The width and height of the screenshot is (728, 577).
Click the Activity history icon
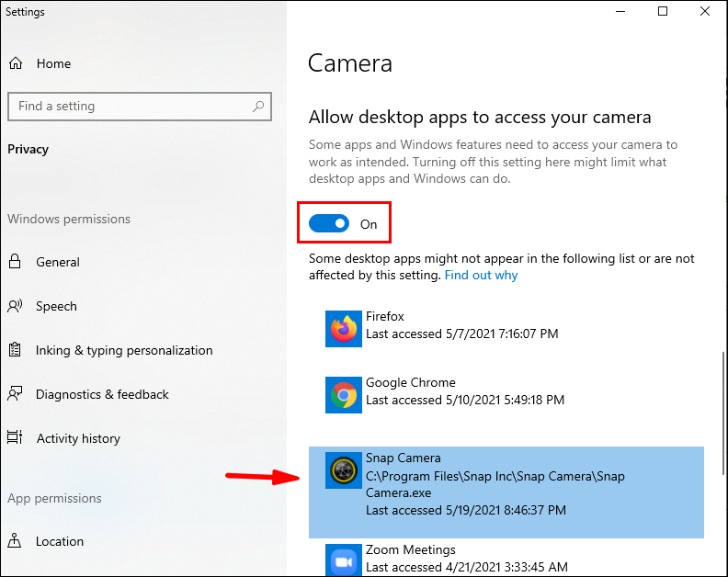pyautogui.click(x=15, y=437)
